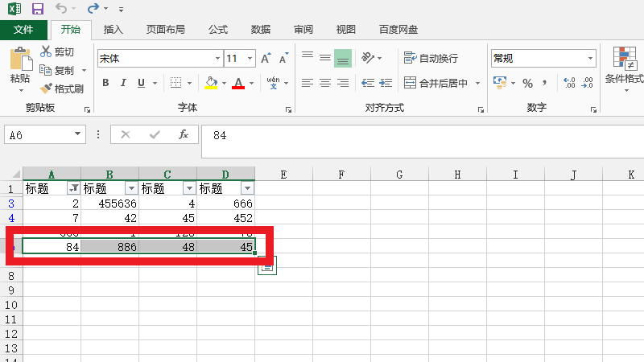Toggle Italic formatting
The width and height of the screenshot is (644, 362).
pyautogui.click(x=125, y=83)
